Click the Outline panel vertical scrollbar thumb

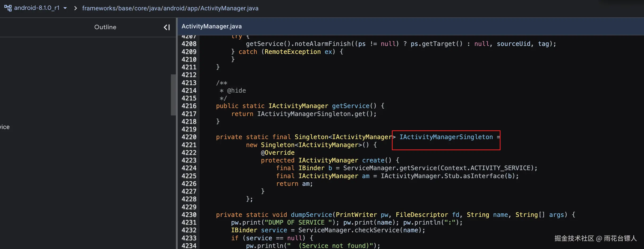pyautogui.click(x=173, y=95)
